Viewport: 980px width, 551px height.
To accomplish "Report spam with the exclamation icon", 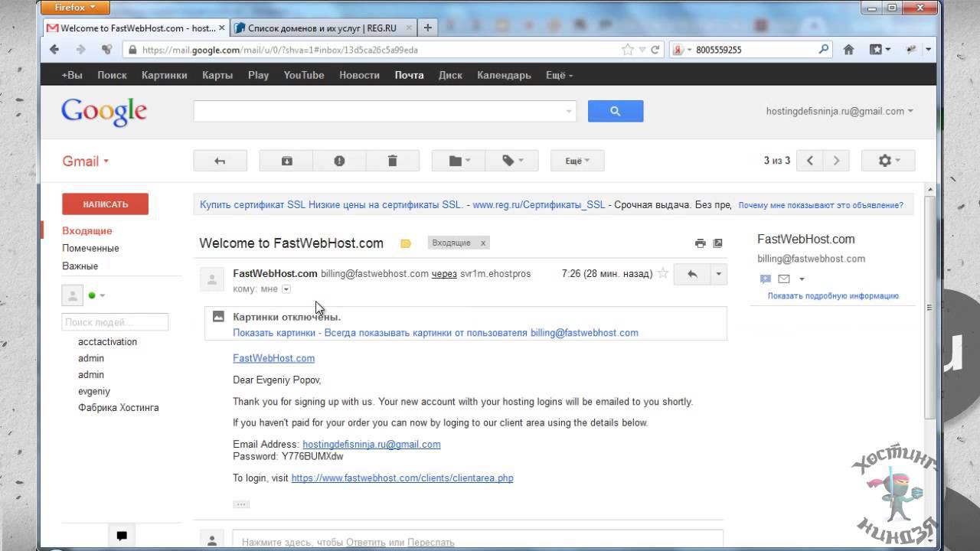I will click(x=339, y=161).
